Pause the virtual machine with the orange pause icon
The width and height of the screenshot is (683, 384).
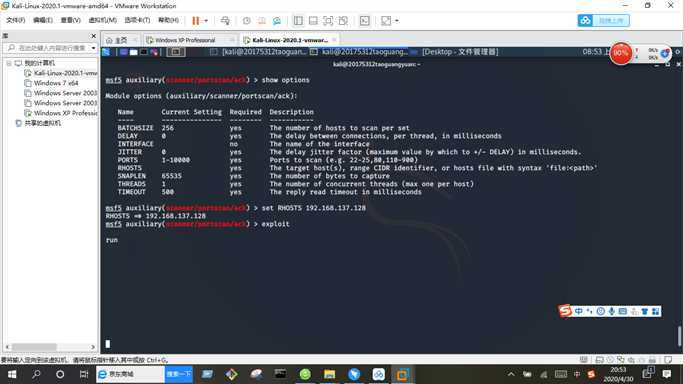(196, 20)
